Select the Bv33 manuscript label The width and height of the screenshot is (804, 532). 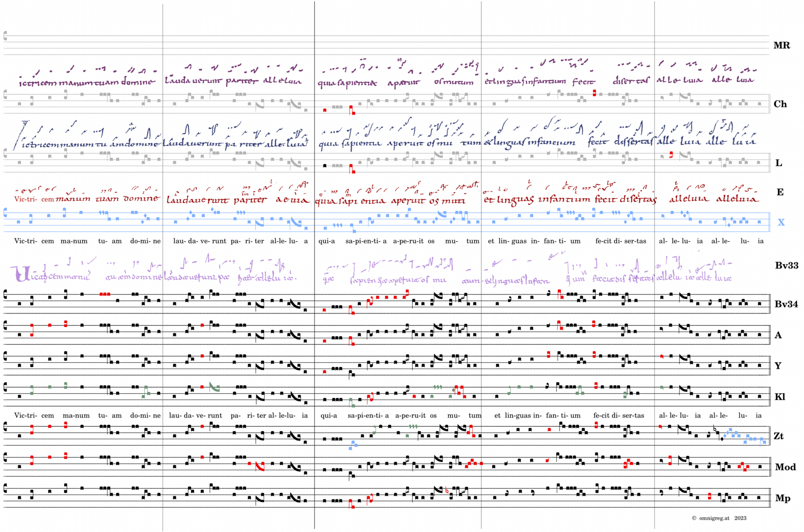(786, 266)
